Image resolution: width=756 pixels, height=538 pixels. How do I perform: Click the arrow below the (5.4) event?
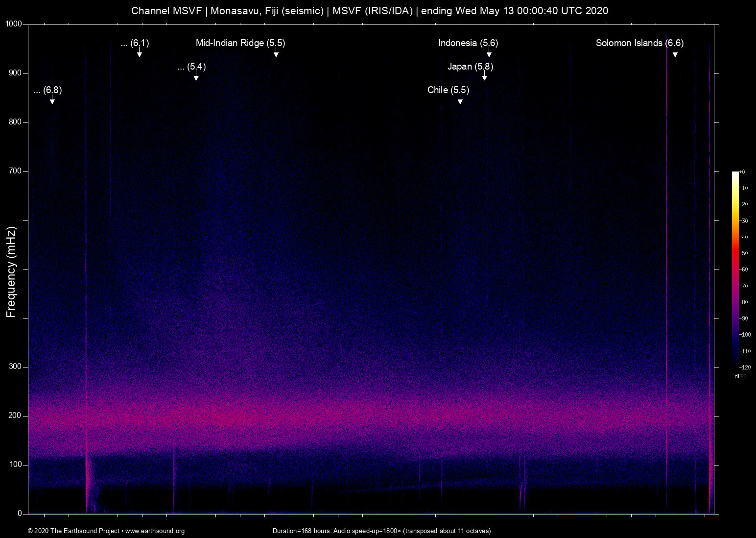tap(196, 76)
